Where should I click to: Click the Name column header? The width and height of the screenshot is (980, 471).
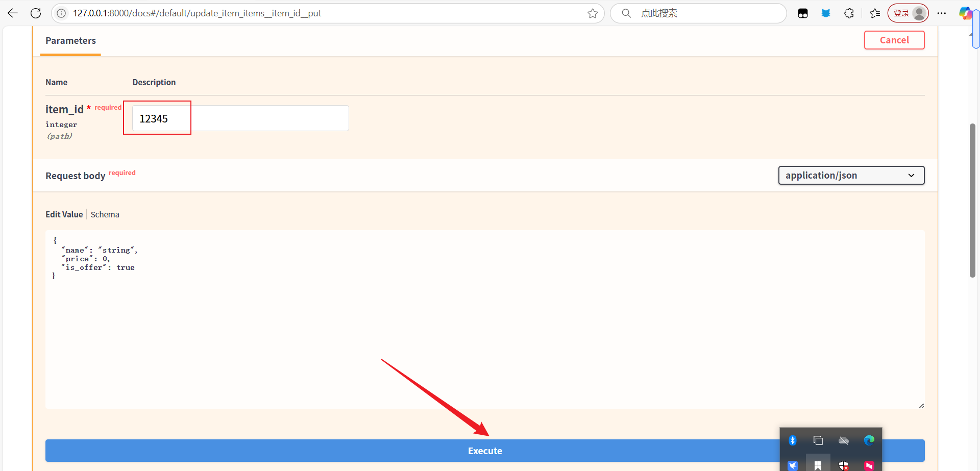56,83
